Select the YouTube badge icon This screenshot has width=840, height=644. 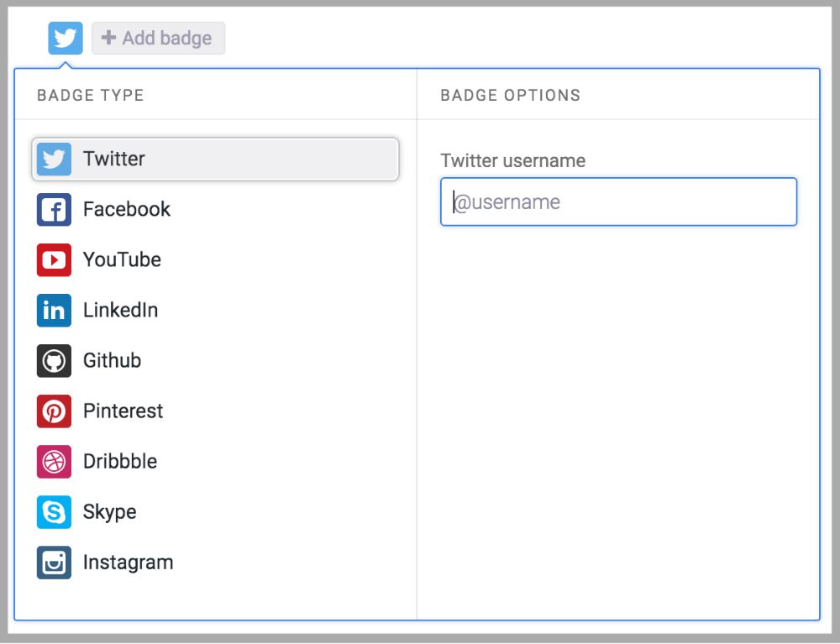(54, 259)
